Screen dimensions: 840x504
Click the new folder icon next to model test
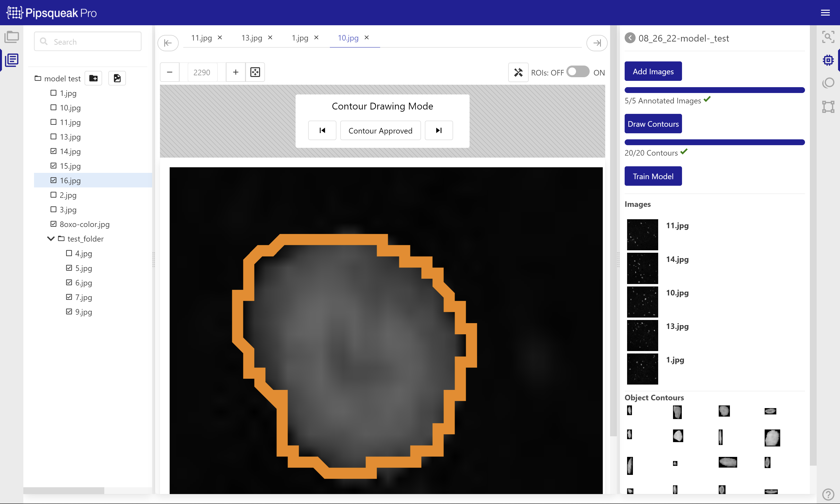coord(94,78)
